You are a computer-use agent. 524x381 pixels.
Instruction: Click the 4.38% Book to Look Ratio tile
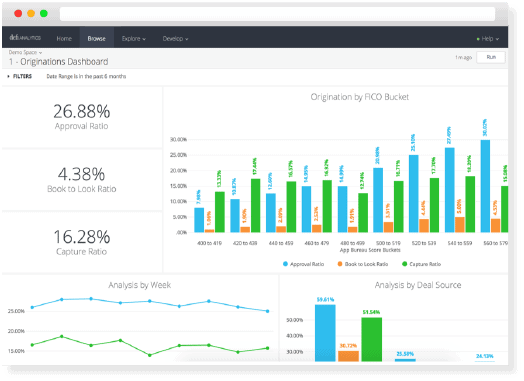tap(82, 179)
